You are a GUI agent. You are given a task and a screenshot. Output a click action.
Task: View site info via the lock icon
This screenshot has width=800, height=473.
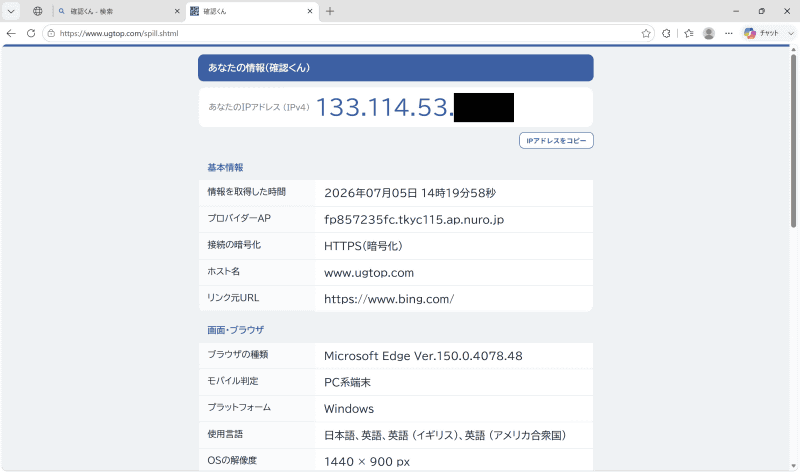point(51,33)
